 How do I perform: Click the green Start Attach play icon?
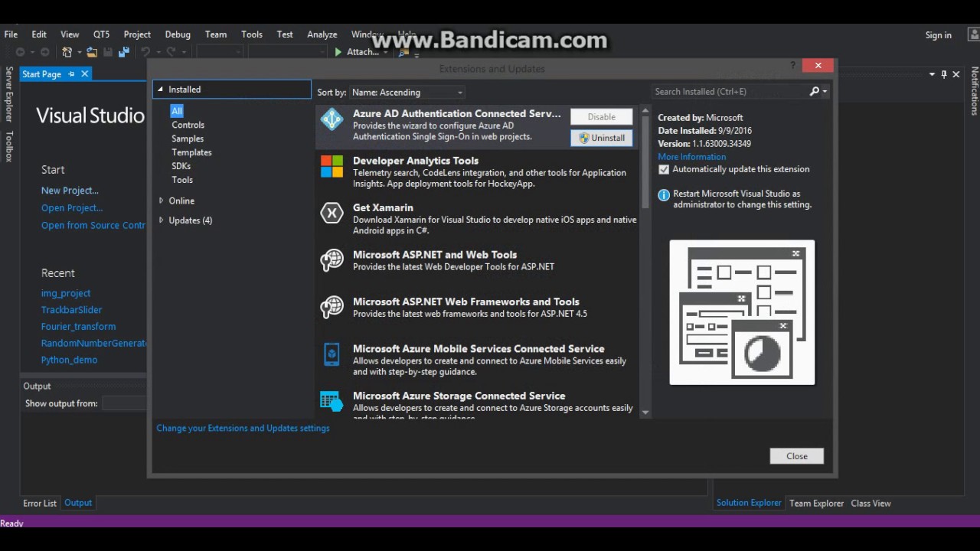(x=338, y=52)
